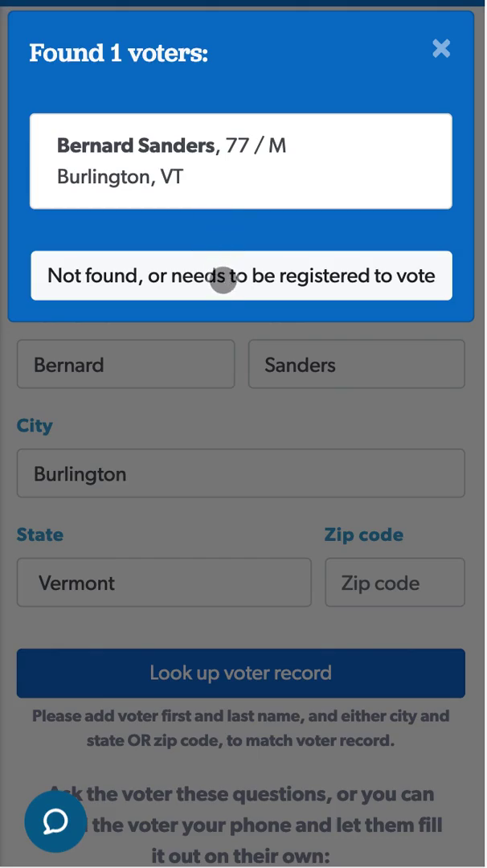The height and width of the screenshot is (868, 487).
Task: Click the 'Please add voter first and last name' hint
Action: (240, 728)
